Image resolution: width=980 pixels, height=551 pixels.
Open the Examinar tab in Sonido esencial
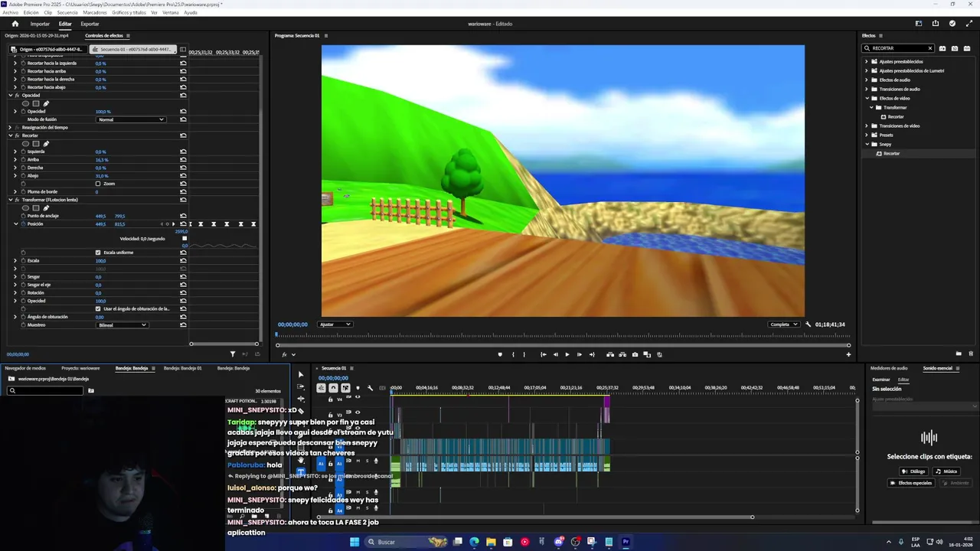click(881, 380)
